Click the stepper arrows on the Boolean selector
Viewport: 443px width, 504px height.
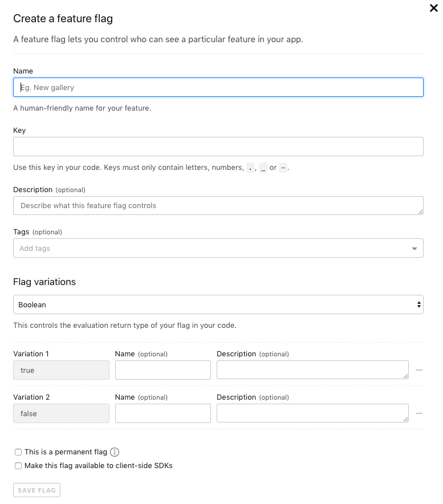tap(419, 304)
